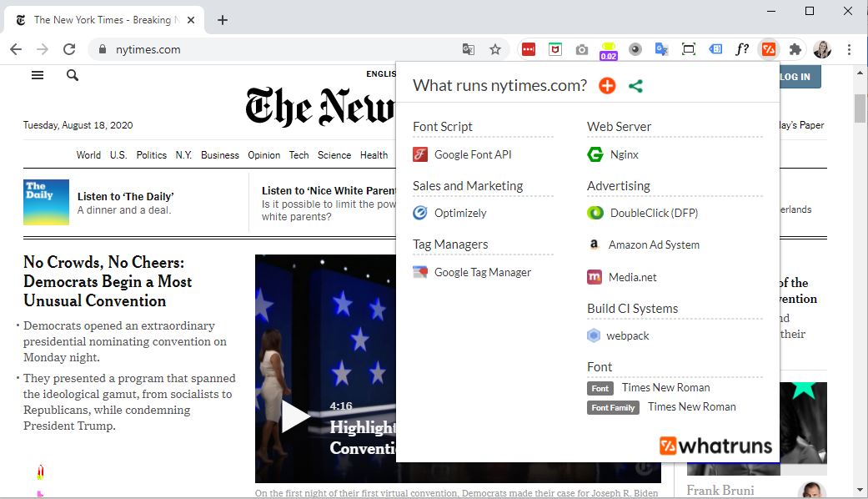Click the Google Font API icon
The height and width of the screenshot is (499, 868).
coord(420,154)
